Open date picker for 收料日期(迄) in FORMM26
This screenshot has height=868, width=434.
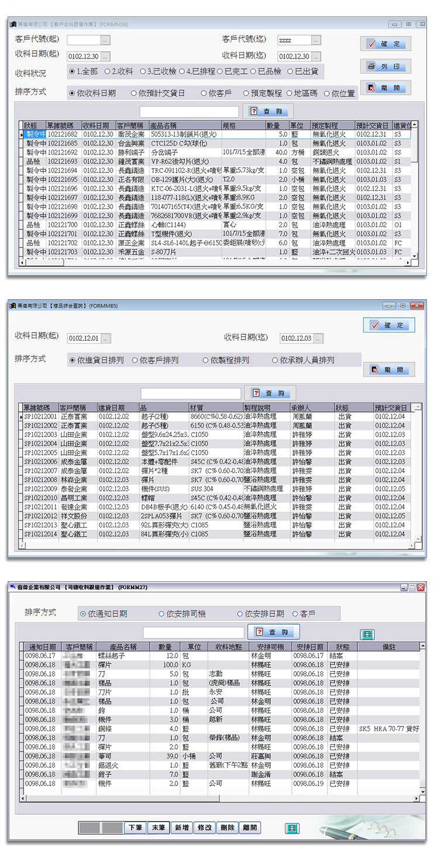click(x=316, y=57)
